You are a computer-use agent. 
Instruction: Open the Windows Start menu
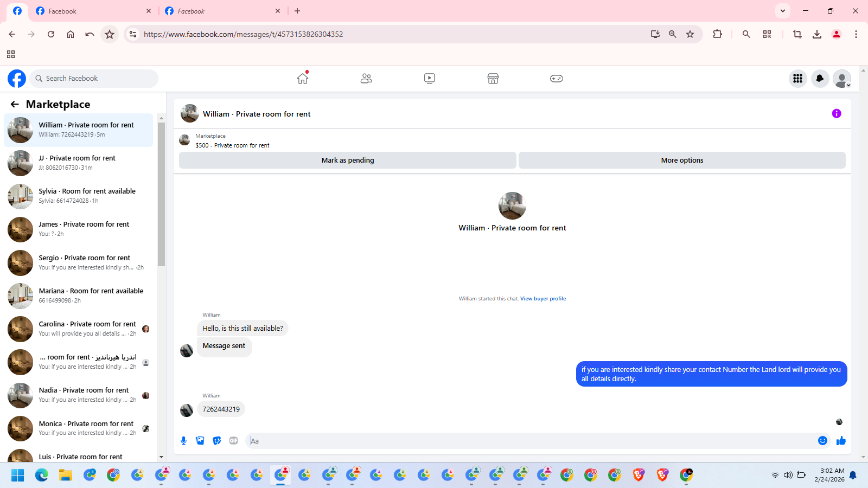pos(18,476)
